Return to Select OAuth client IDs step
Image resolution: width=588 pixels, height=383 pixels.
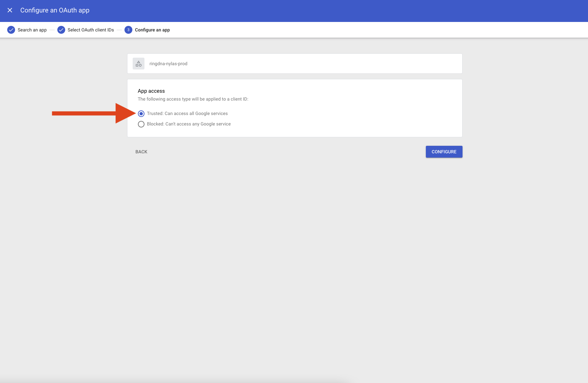tap(91, 30)
